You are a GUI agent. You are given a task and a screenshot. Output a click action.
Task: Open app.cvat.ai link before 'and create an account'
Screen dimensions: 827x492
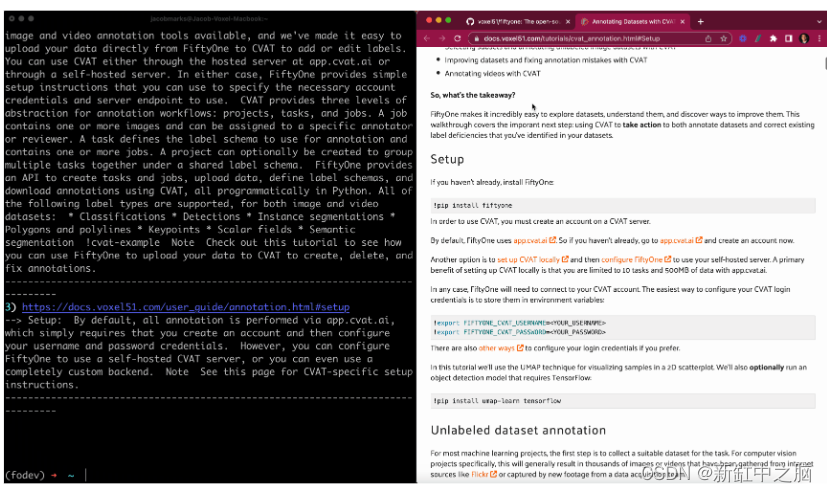tap(681, 240)
